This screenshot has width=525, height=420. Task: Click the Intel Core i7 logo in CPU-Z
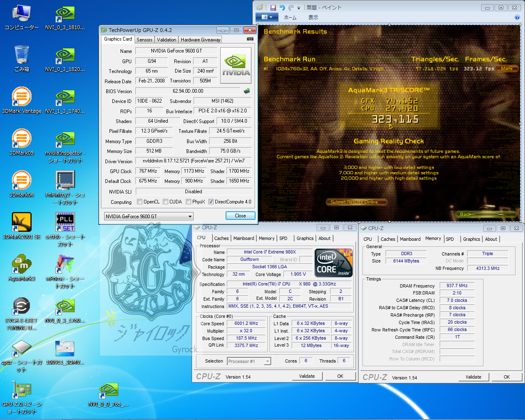click(x=333, y=263)
